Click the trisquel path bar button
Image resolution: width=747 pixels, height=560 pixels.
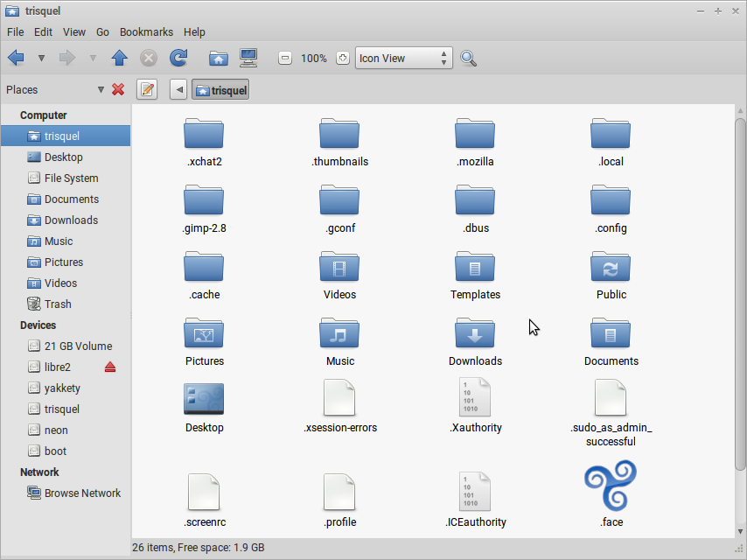220,89
